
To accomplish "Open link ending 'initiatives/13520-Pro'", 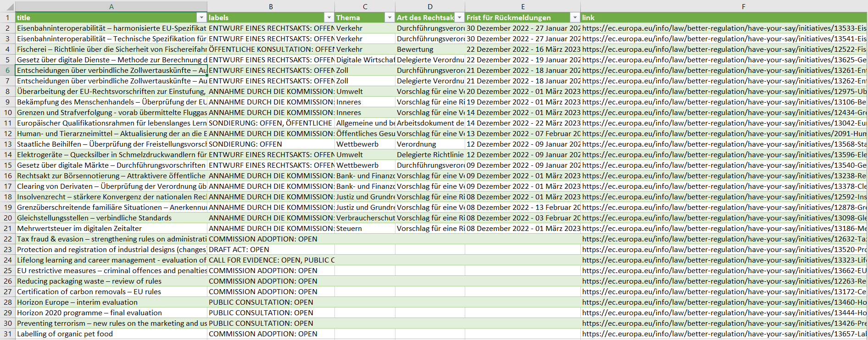I will pyautogui.click(x=724, y=249).
